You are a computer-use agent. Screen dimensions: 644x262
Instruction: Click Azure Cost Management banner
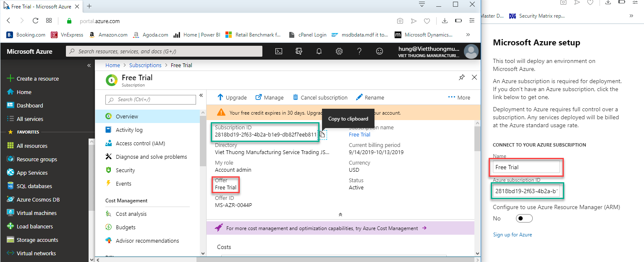click(340, 228)
